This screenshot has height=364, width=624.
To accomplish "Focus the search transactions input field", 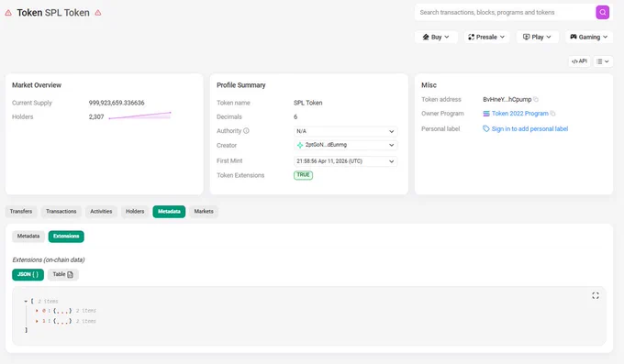I will pyautogui.click(x=506, y=12).
